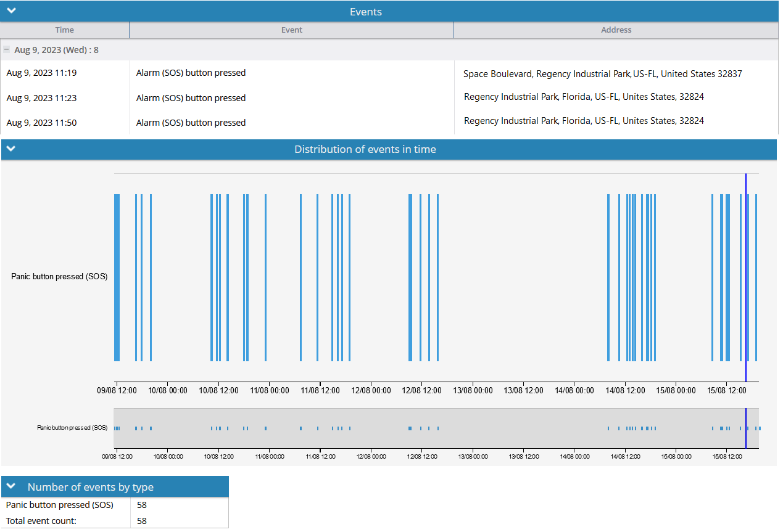Click the Distribution of events in time title
This screenshot has width=783, height=532.
365,149
